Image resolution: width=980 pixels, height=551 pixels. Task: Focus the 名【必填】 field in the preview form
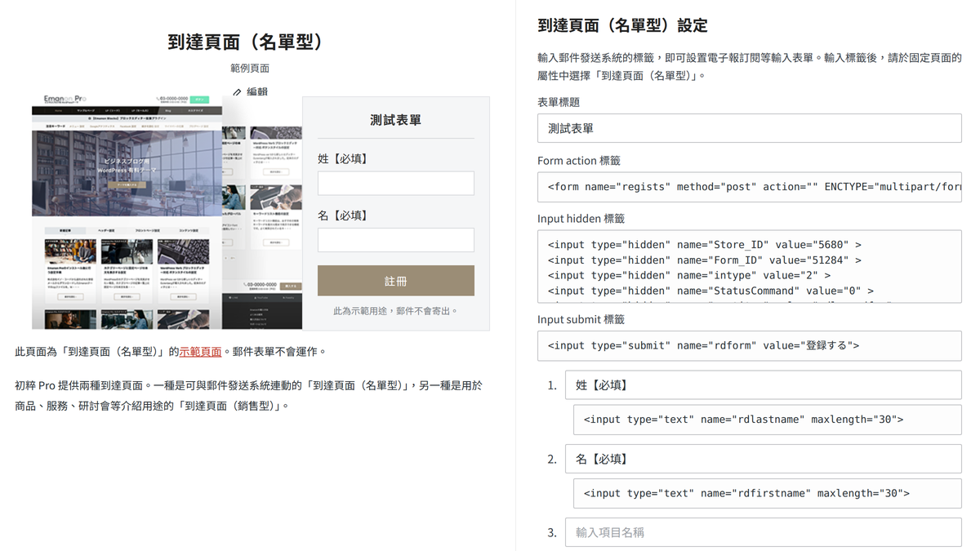coord(395,240)
